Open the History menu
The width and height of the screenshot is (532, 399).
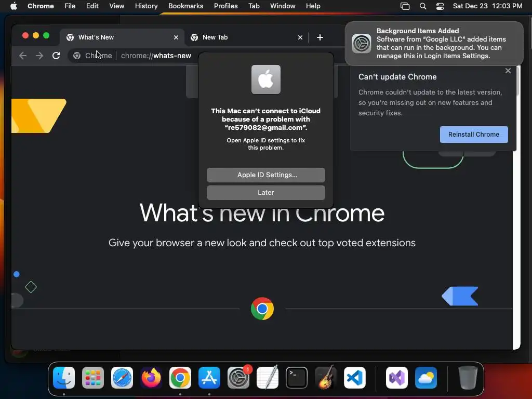click(x=146, y=6)
